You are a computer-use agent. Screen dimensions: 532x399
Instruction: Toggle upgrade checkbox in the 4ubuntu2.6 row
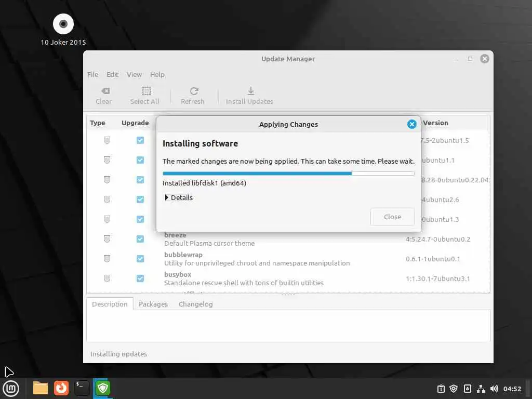click(140, 199)
